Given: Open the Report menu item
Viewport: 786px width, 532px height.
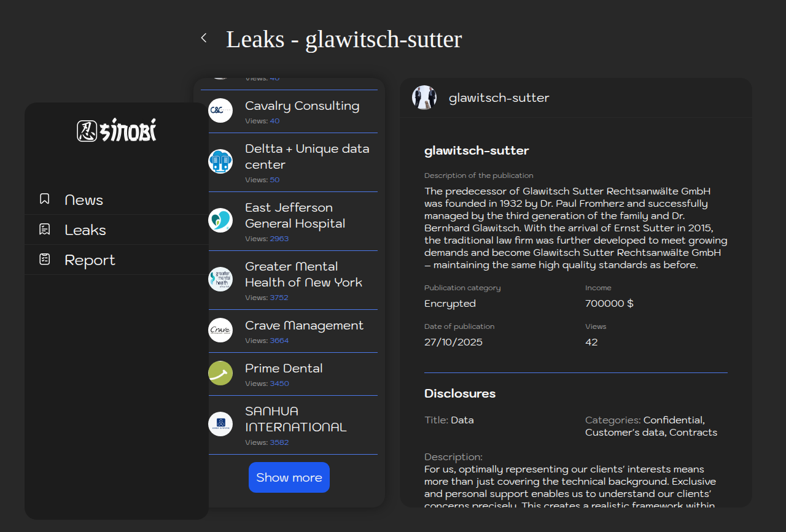Looking at the screenshot, I should coord(90,260).
